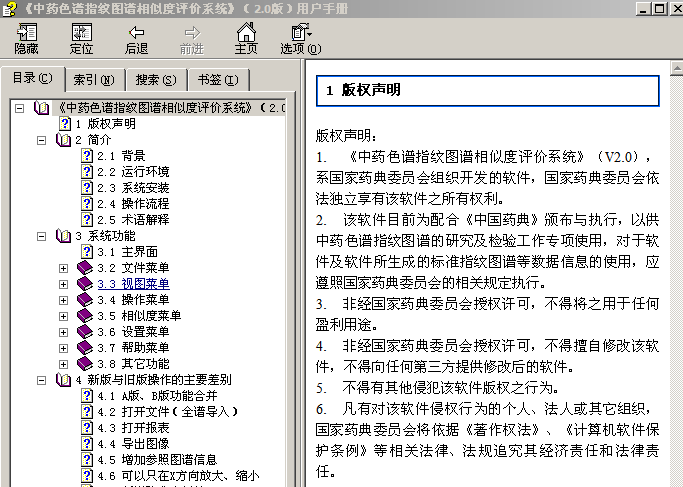Viewport: 683px width, 487px height.
Task: Switch to the 目录 (Contents) tab
Action: click(33, 78)
